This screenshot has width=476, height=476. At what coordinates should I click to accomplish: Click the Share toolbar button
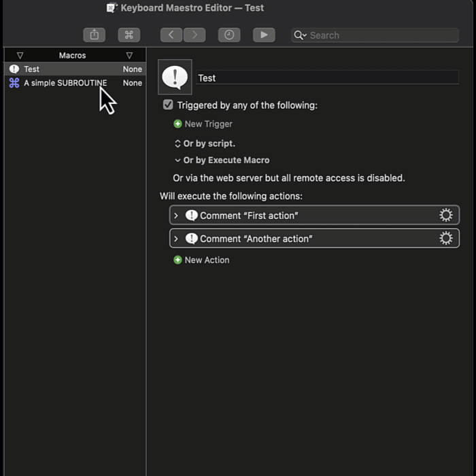pos(94,35)
